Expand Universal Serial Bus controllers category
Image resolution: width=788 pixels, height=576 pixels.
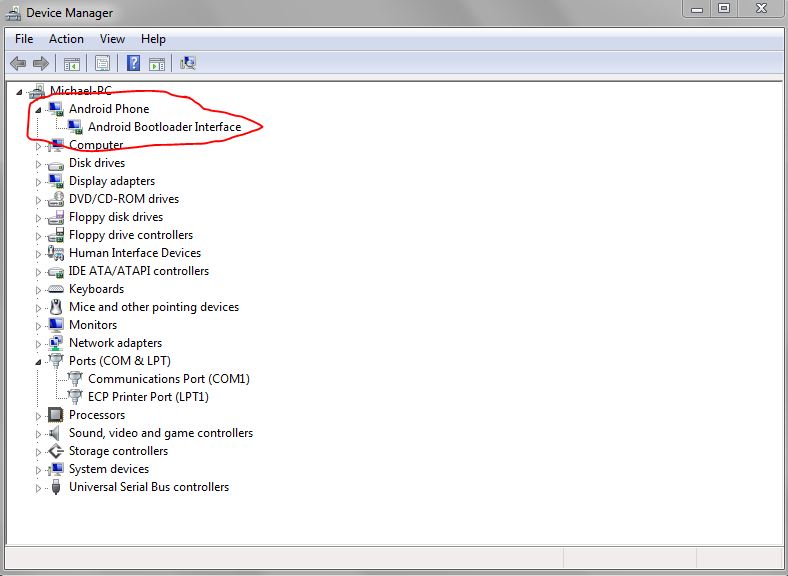pyautogui.click(x=38, y=488)
